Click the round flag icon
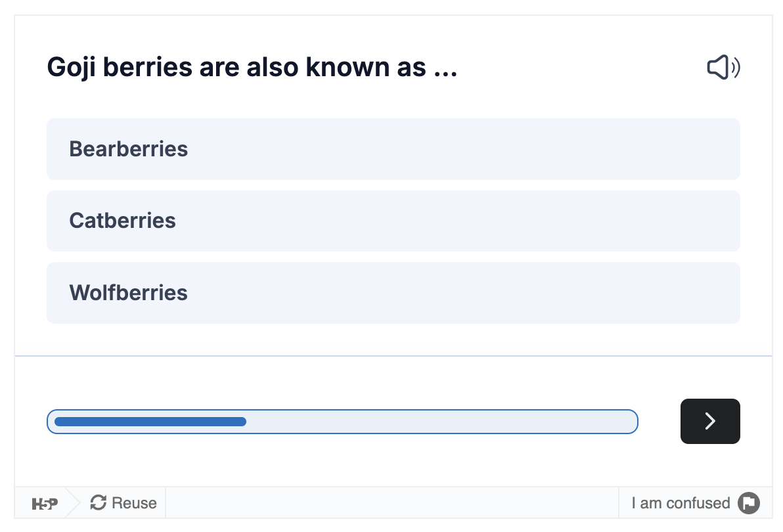The width and height of the screenshot is (783, 532). coord(748,503)
